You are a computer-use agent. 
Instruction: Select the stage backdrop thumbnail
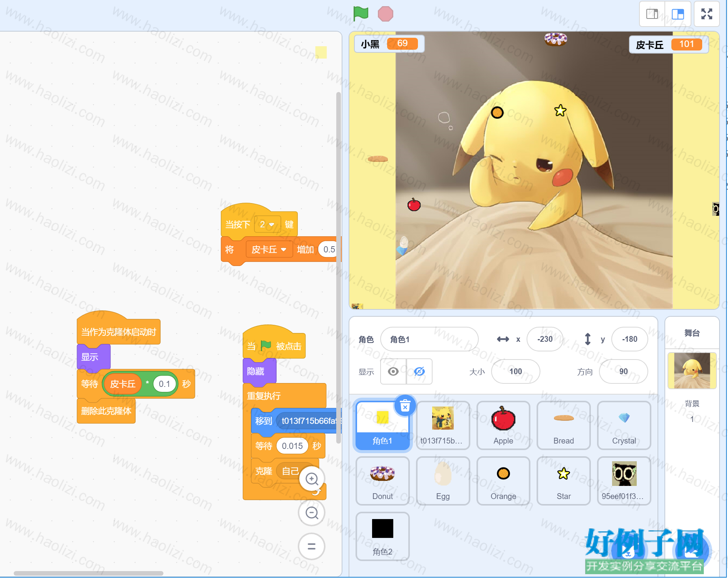pyautogui.click(x=692, y=371)
